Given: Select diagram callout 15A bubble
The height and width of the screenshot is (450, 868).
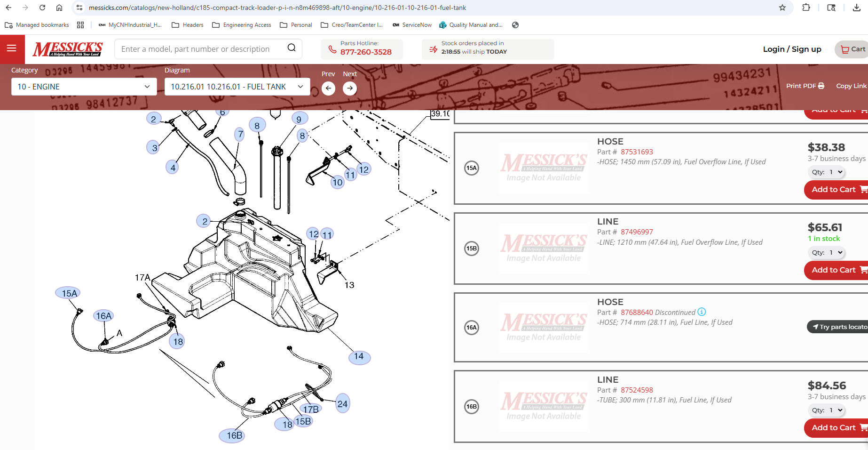Looking at the screenshot, I should [68, 293].
